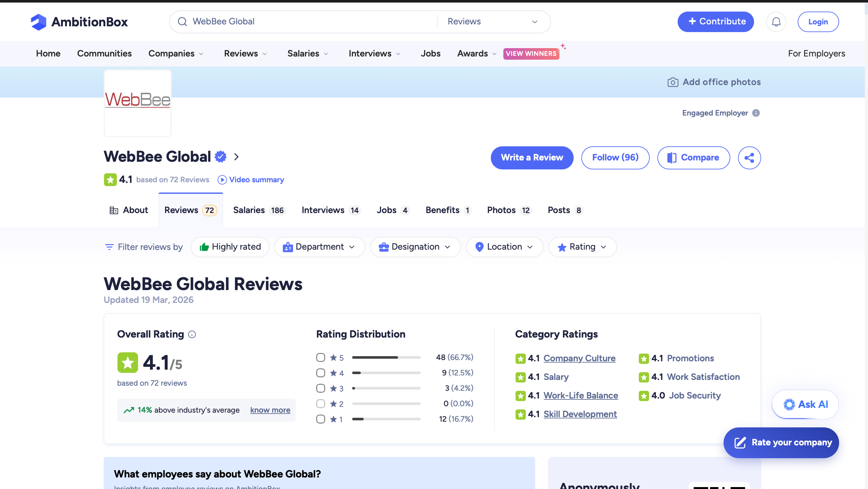Click the Add office photos camera icon
The image size is (868, 489).
(673, 82)
